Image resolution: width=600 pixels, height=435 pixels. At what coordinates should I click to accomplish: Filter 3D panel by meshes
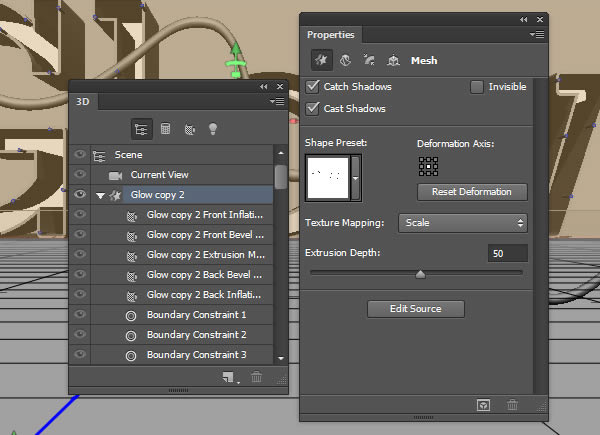point(165,129)
